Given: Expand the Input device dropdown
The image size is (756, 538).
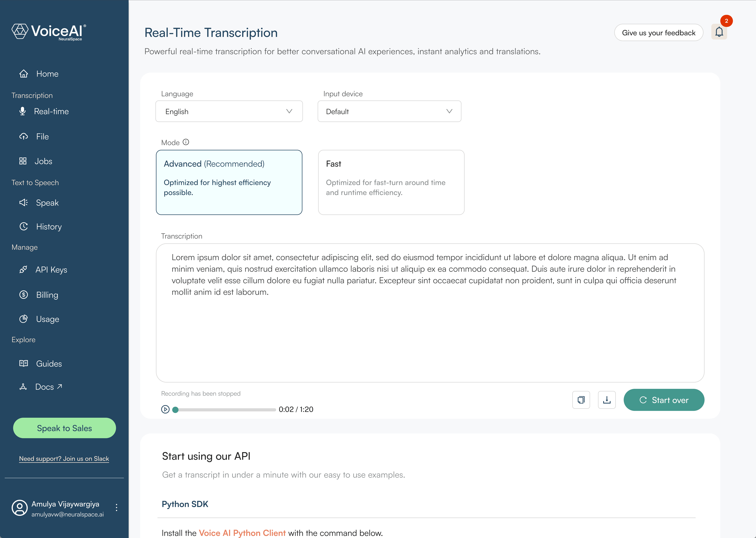Looking at the screenshot, I should point(389,111).
